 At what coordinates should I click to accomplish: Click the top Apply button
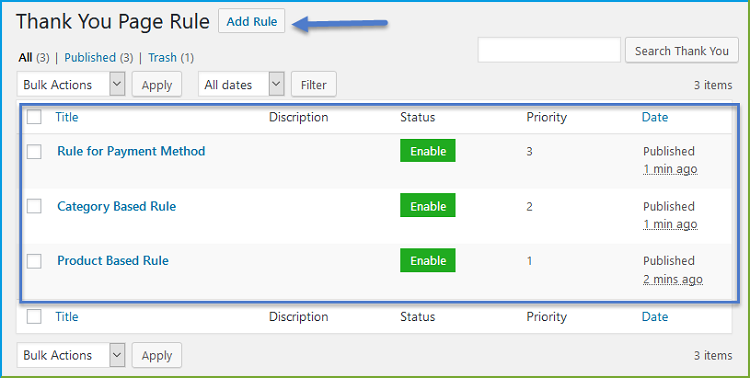click(x=157, y=85)
